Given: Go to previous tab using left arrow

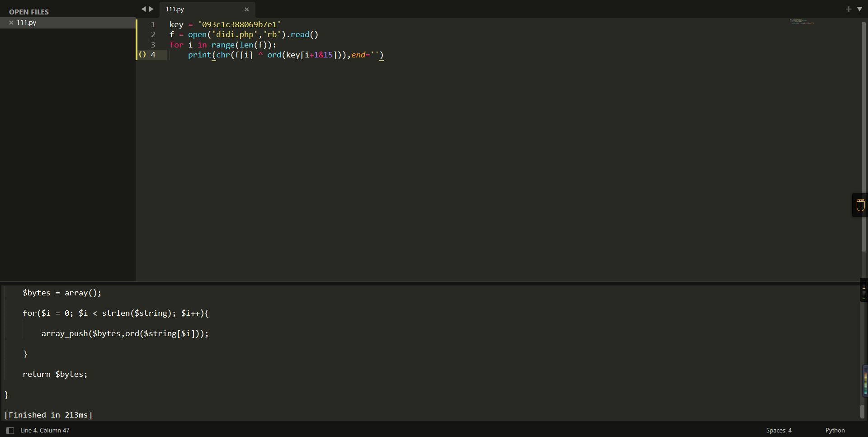Looking at the screenshot, I should tap(144, 9).
